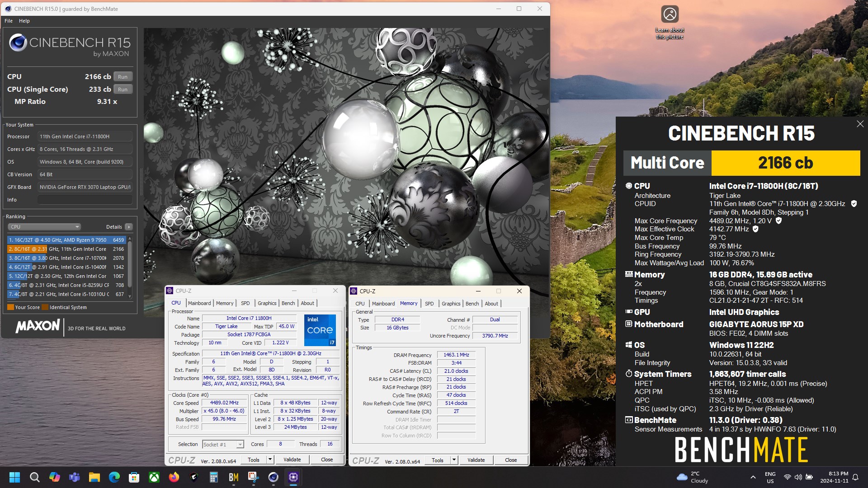This screenshot has width=868, height=488.
Task: Launch Copilot from the taskbar
Action: (55, 477)
